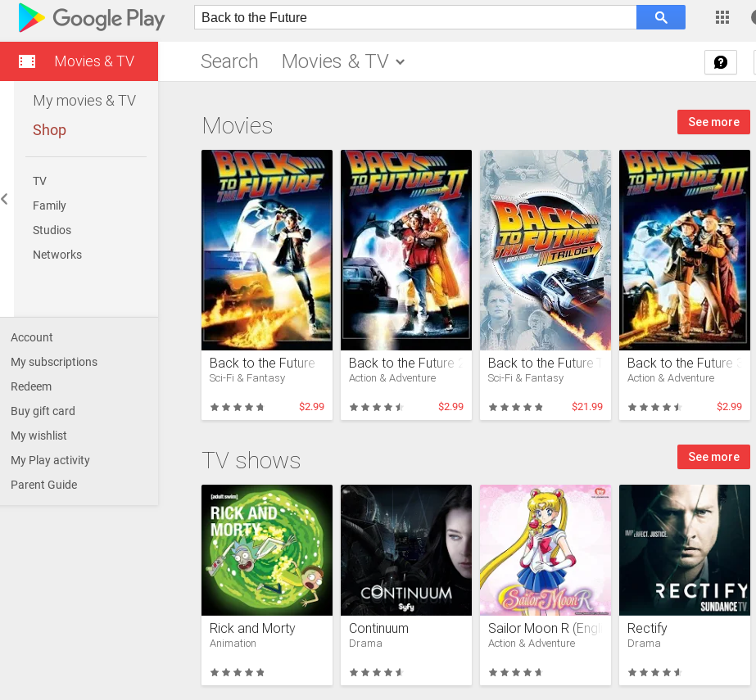The image size is (756, 700).
Task: Open the Studios category
Action: pyautogui.click(x=52, y=230)
